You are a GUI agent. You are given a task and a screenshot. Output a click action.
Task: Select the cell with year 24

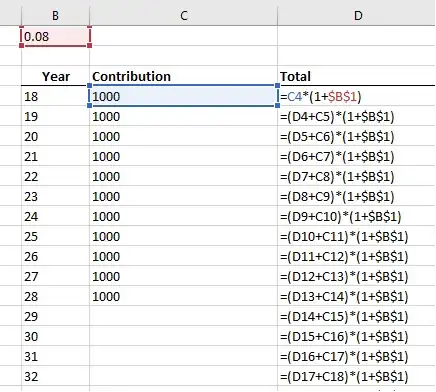tap(55, 216)
